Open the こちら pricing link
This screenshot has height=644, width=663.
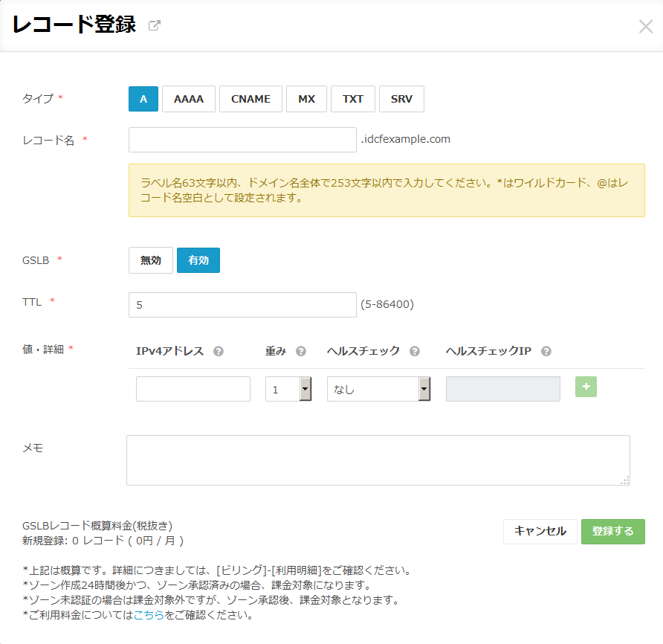149,615
